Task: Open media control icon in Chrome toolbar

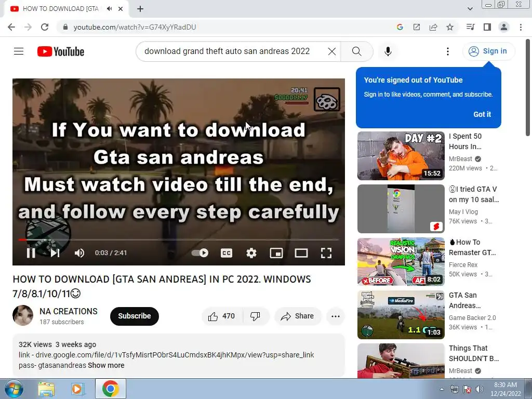Action: (470, 27)
